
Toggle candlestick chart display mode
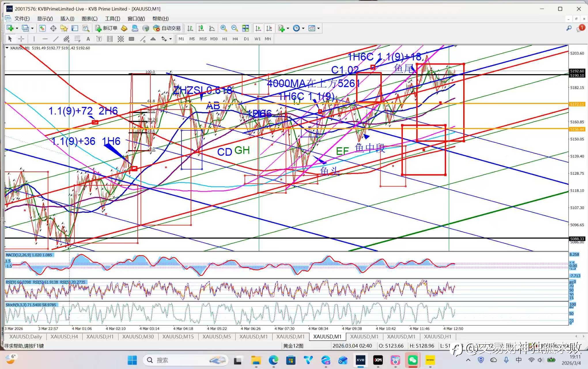[201, 28]
